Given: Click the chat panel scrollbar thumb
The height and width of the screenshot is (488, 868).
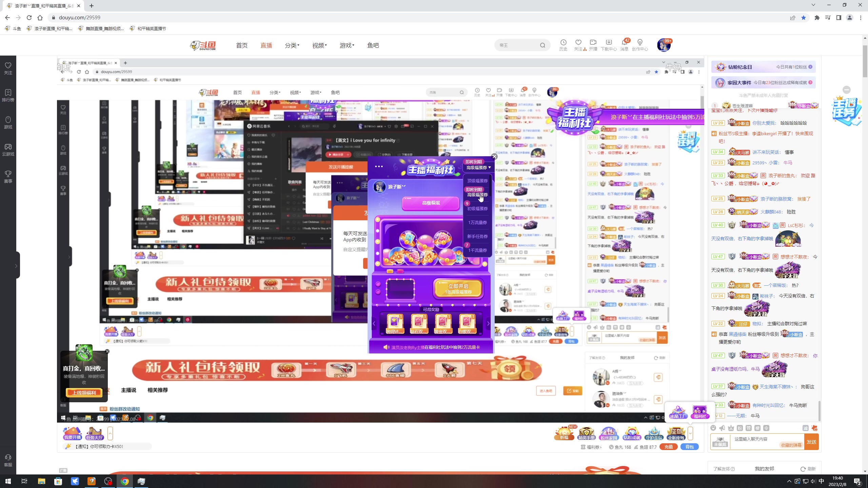Looking at the screenshot, I should (820, 411).
